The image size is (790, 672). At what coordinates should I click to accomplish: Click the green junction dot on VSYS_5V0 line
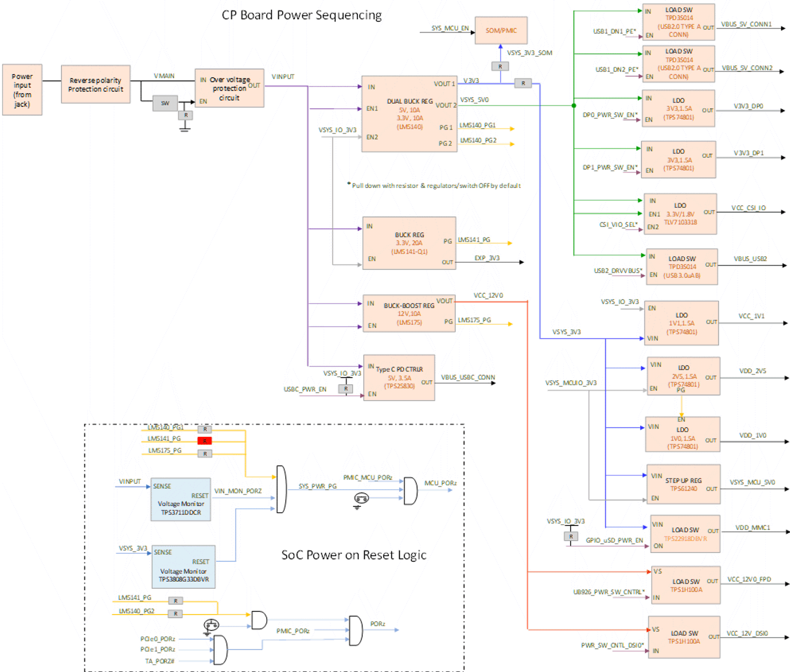[574, 106]
